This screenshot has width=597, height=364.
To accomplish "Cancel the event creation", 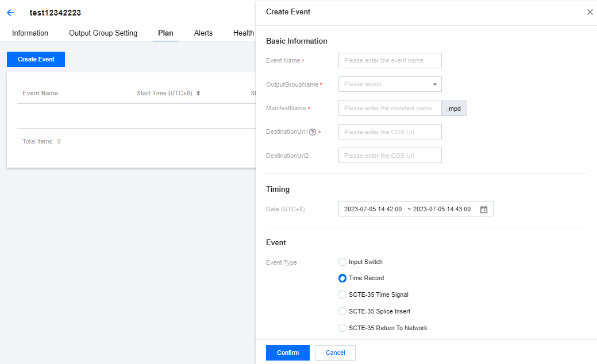I will click(335, 353).
